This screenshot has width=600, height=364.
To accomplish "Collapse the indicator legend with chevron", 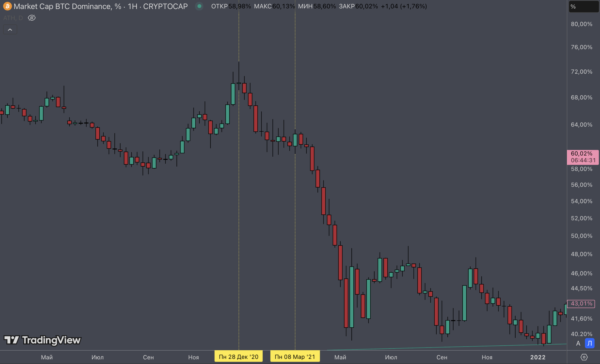I will click(10, 30).
